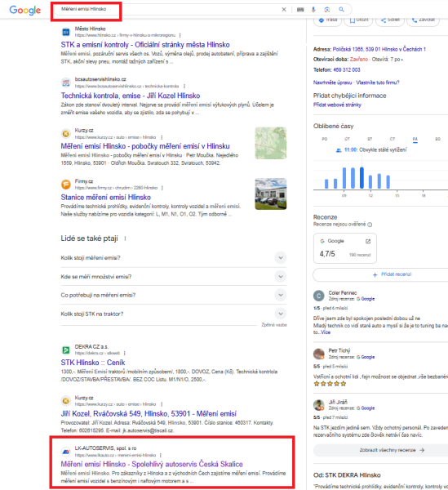This screenshot has height=490, width=448.
Task: Open Spolehlivý autoservis Česká Skalice result
Action: pyautogui.click(x=152, y=464)
